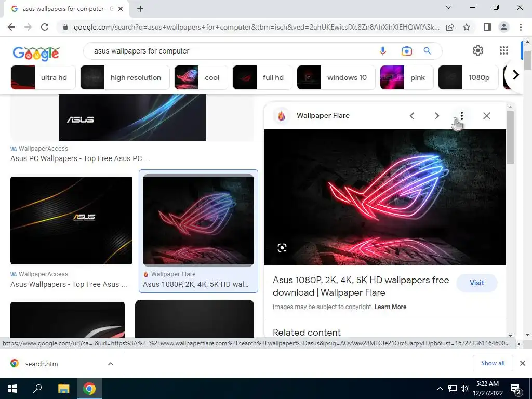
Task: Go forward one page in browser
Action: (28, 27)
